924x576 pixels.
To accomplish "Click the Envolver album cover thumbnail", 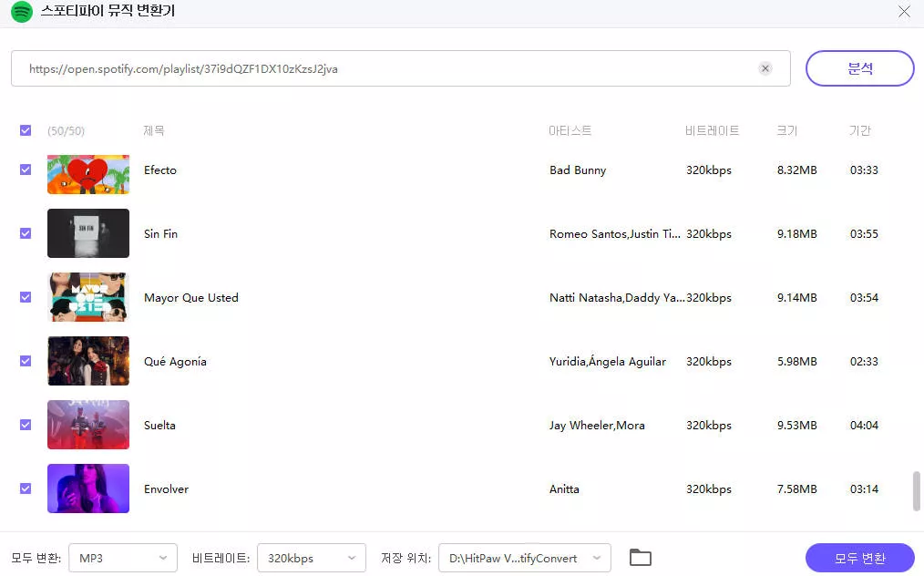I will (88, 489).
